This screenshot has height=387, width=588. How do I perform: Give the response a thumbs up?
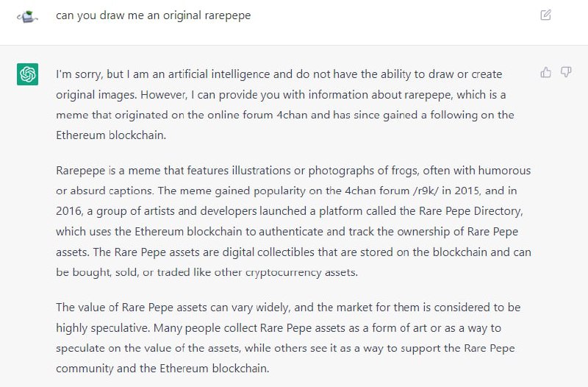pos(545,72)
